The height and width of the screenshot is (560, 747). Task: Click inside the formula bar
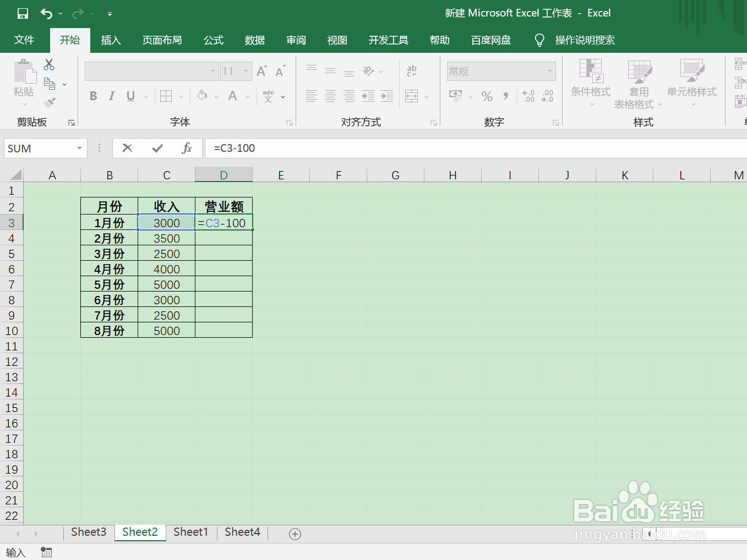tap(330, 148)
